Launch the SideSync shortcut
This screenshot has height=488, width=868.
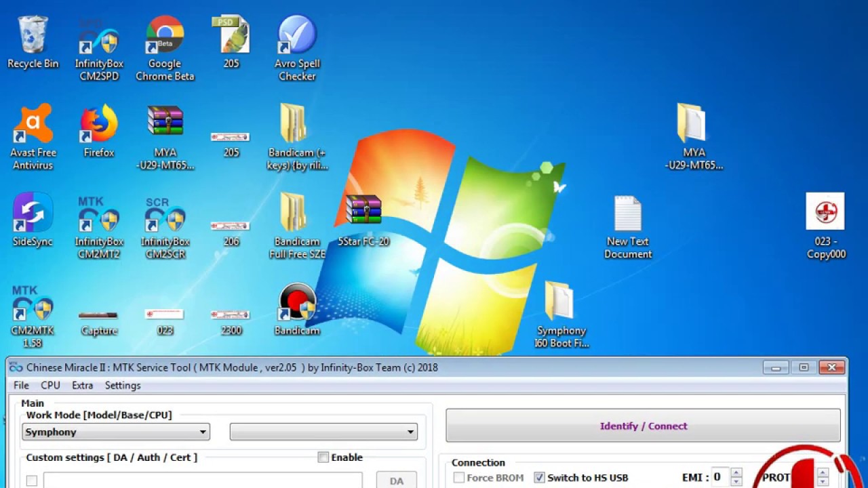coord(33,220)
